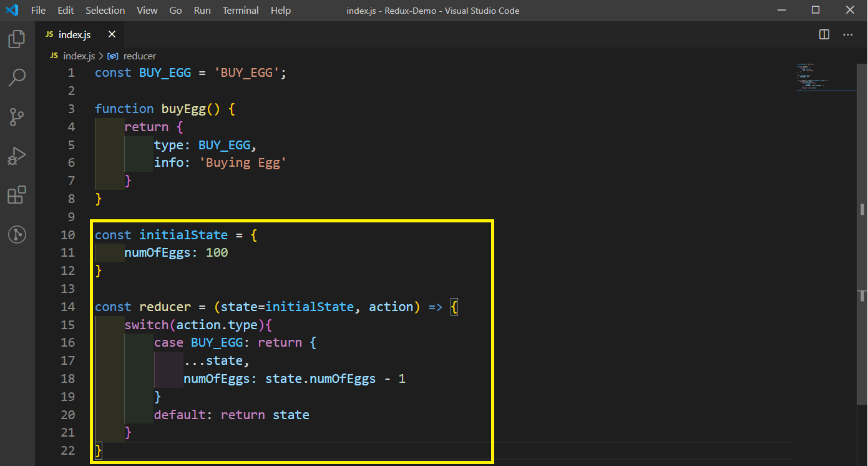The image size is (868, 466).
Task: Place cursor on 'BUY_EGG' string literal
Action: (246, 72)
